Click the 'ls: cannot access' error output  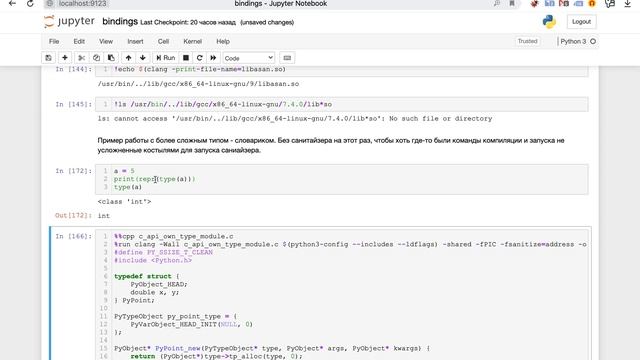[x=295, y=119]
